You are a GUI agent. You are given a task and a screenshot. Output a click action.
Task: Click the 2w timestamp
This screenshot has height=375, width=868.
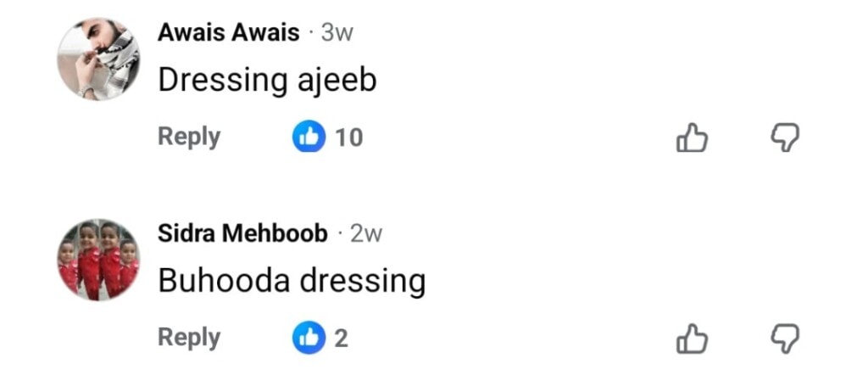(366, 235)
